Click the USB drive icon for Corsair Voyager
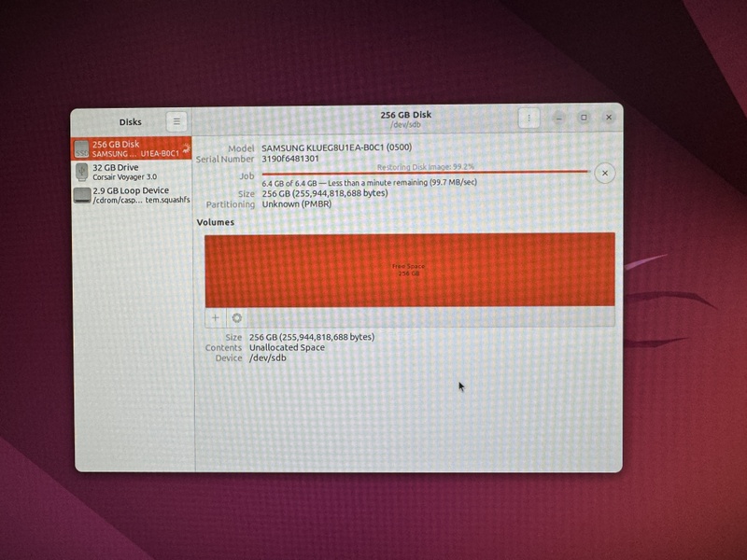747x560 pixels. [x=82, y=172]
